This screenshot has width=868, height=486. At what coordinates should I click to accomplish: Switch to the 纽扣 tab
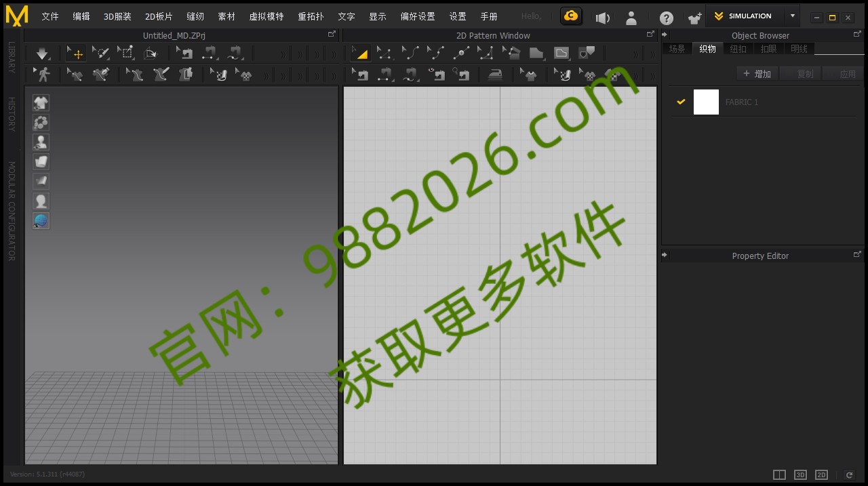pyautogui.click(x=738, y=49)
